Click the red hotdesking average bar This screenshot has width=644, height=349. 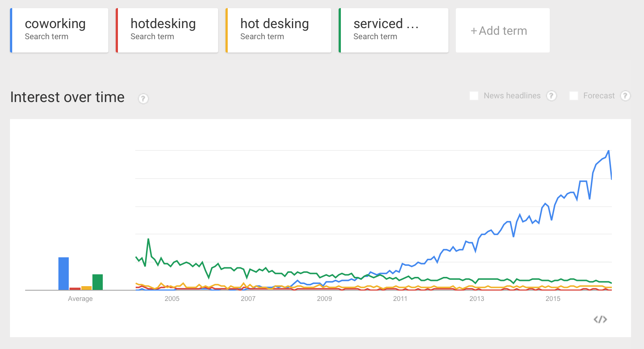[75, 289]
